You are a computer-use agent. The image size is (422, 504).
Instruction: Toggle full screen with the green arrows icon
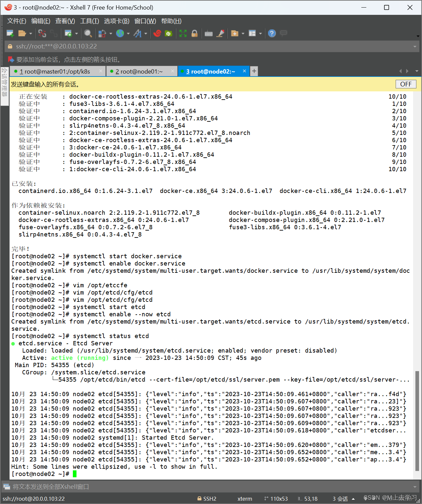click(183, 33)
